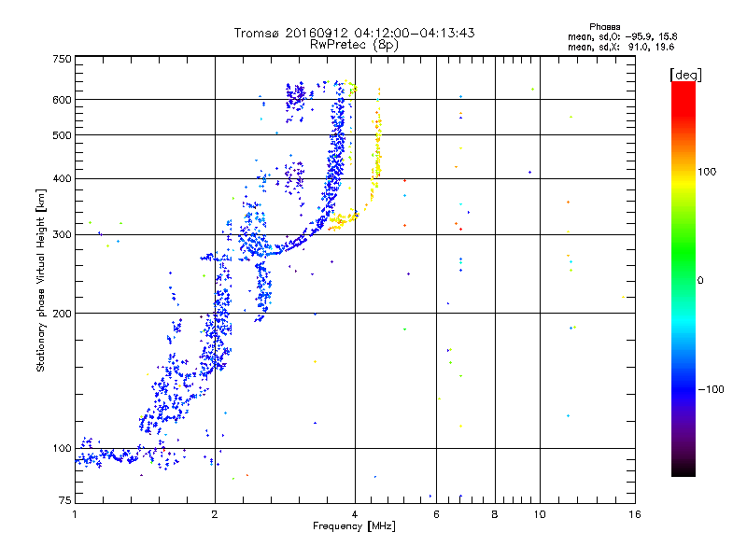Click the y-axis tick label '600'
Screen dimensions: 747x560
62,100
